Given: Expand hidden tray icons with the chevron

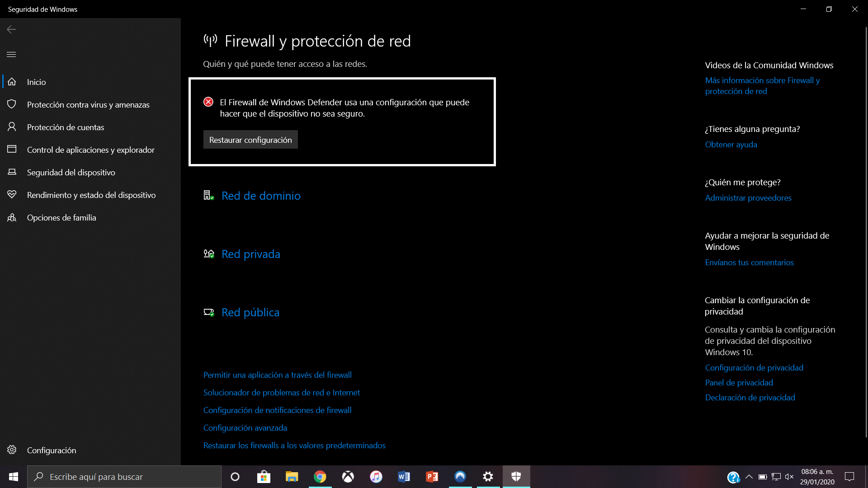Looking at the screenshot, I should pos(749,477).
